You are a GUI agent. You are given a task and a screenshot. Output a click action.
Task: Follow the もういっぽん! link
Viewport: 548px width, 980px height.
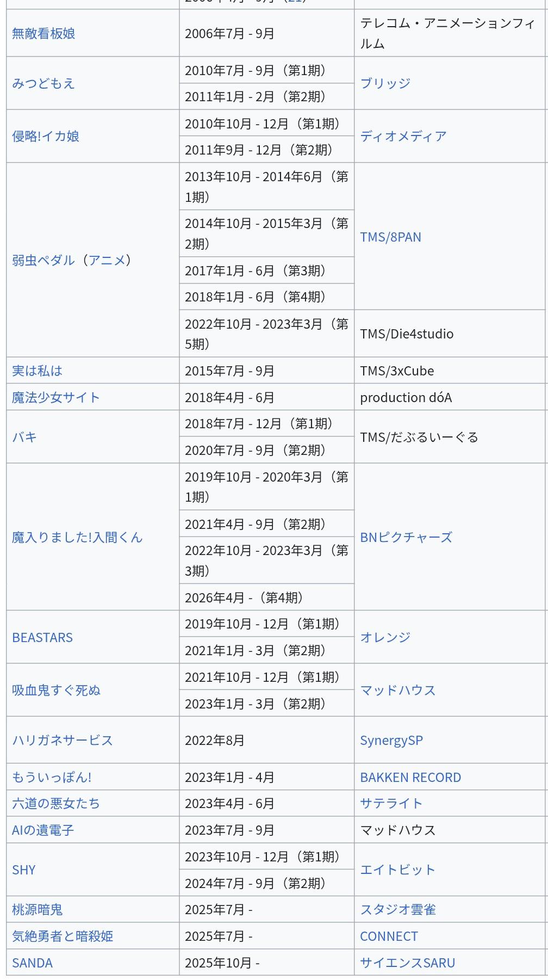coord(52,778)
